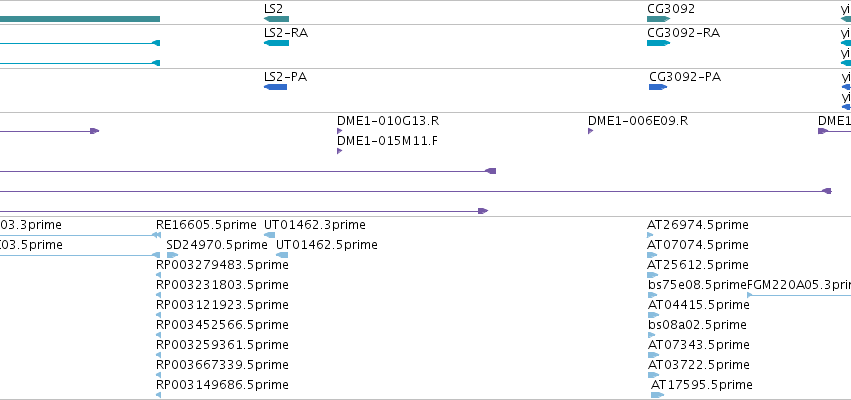Select the CG3092 gene glyph
This screenshot has width=851, height=400.
pos(659,19)
